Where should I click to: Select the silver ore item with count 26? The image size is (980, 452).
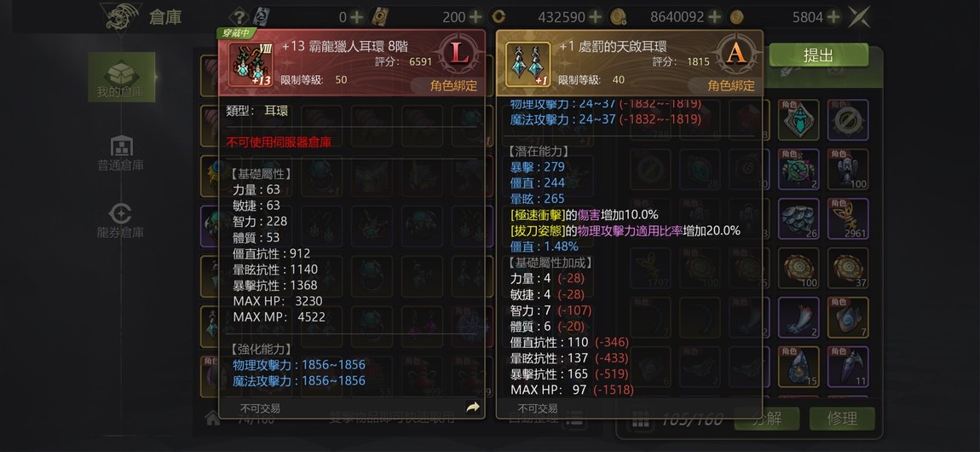(x=798, y=219)
